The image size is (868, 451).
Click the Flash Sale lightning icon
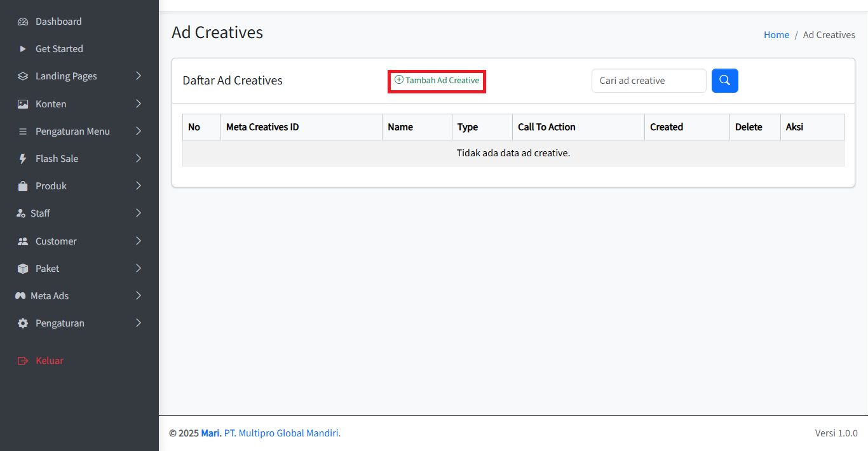(23, 159)
